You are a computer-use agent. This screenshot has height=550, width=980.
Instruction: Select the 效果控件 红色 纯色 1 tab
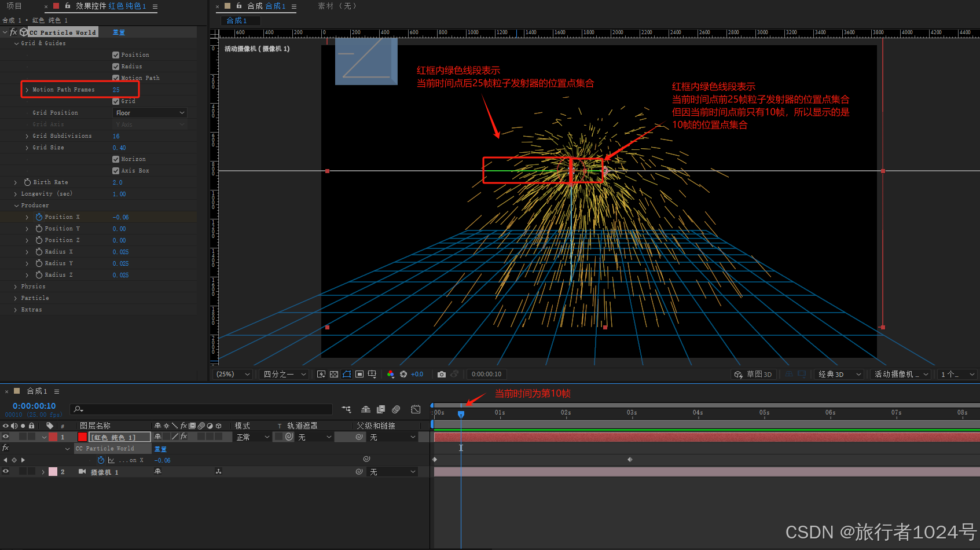coord(111,6)
